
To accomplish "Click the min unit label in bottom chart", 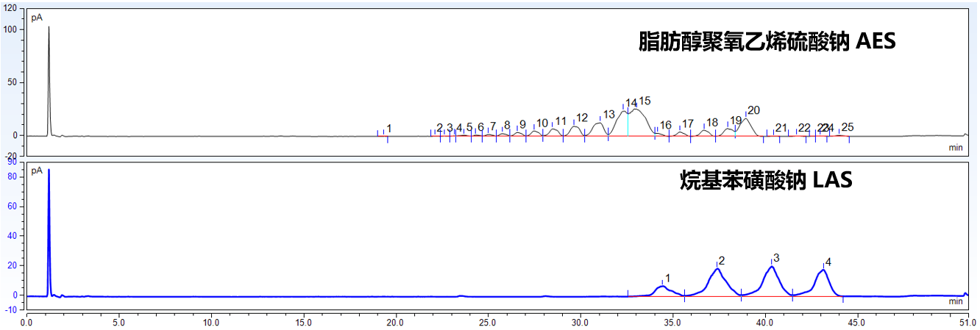I will [x=955, y=301].
